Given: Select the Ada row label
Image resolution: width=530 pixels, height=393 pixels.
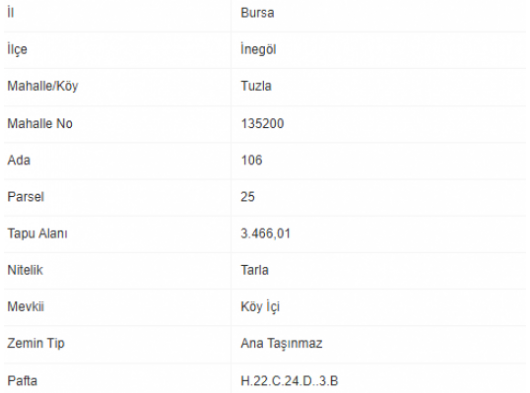Looking at the screenshot, I should (x=19, y=160).
